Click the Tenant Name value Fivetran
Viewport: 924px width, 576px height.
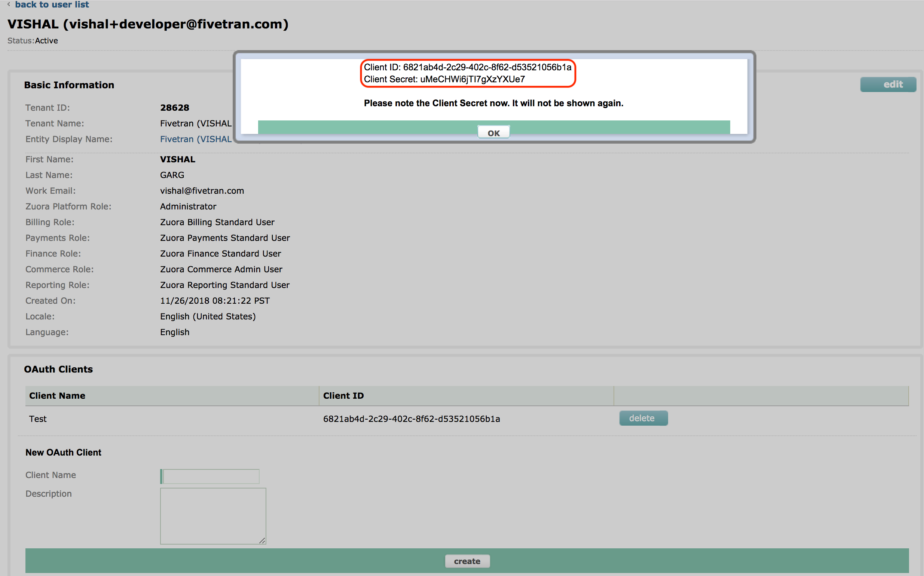(196, 123)
